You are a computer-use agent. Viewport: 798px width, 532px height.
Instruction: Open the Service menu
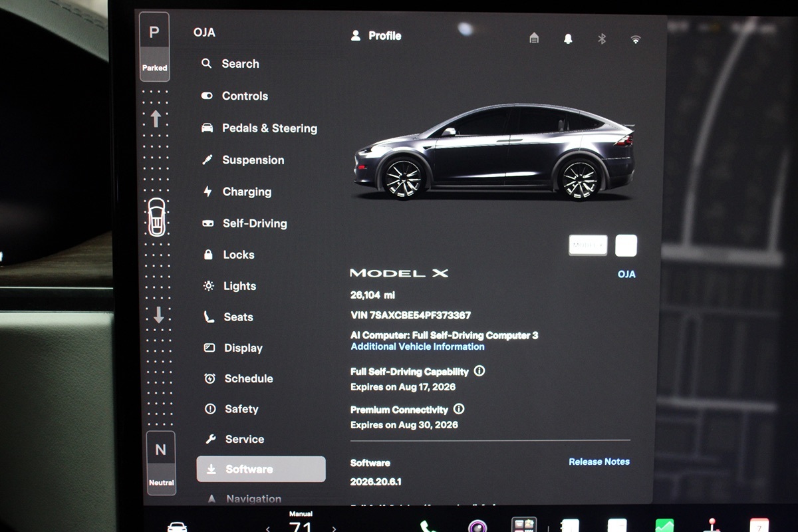[235, 439]
